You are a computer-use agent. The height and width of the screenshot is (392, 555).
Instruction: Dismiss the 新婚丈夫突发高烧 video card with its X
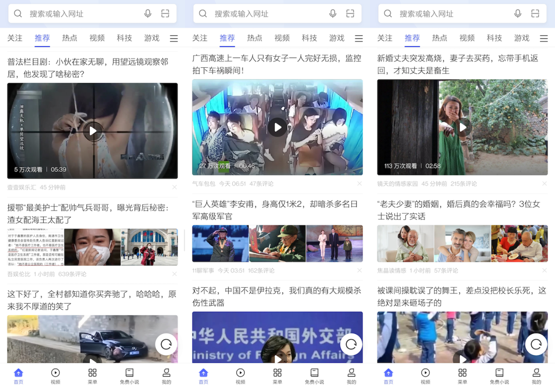tap(544, 183)
